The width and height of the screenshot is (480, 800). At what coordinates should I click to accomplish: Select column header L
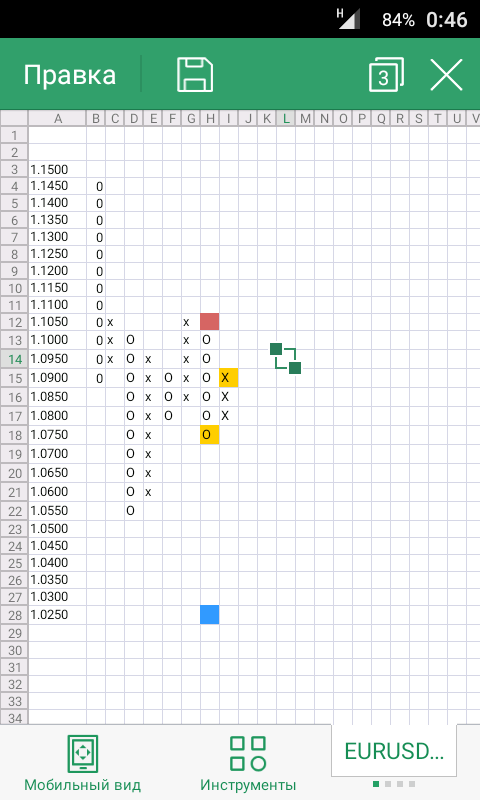pyautogui.click(x=286, y=118)
